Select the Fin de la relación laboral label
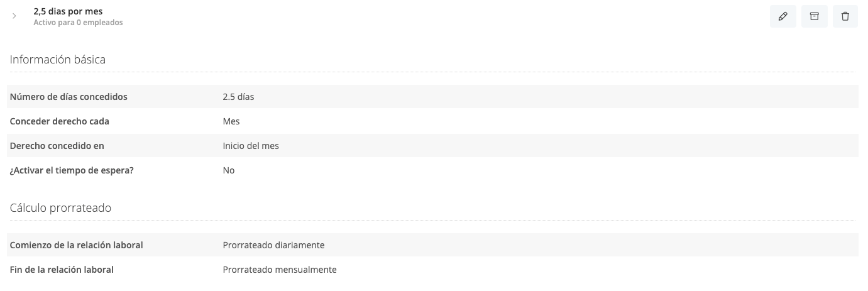Image resolution: width=868 pixels, height=291 pixels. pyautogui.click(x=62, y=270)
